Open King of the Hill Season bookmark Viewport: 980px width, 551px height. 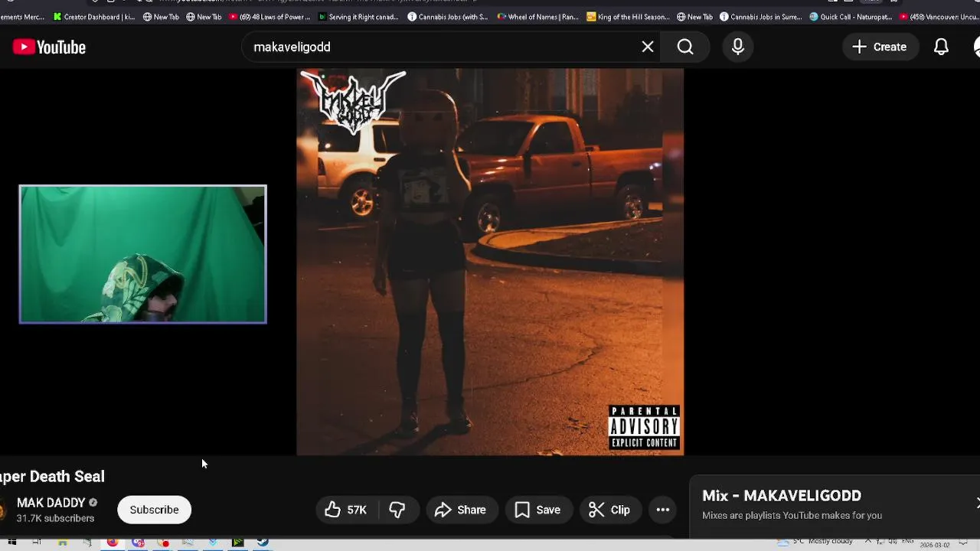pos(628,17)
